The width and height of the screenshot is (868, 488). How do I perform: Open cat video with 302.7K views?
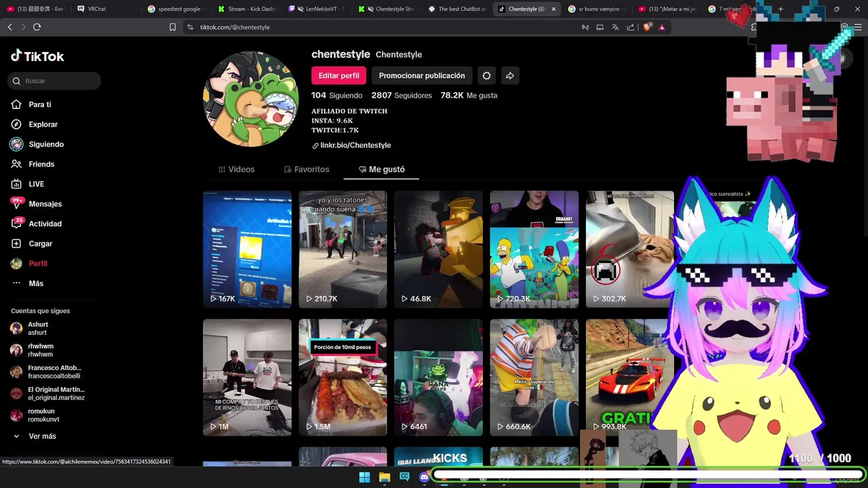click(629, 249)
